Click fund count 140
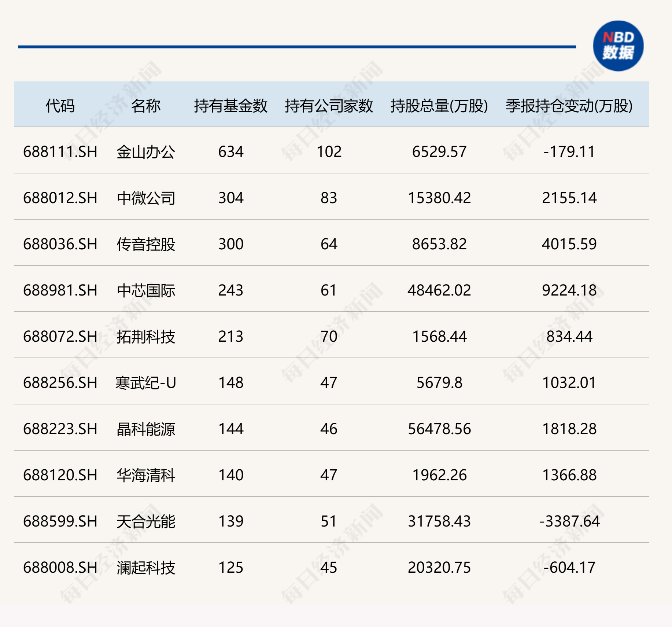Viewport: 672px width, 627px height. click(231, 475)
